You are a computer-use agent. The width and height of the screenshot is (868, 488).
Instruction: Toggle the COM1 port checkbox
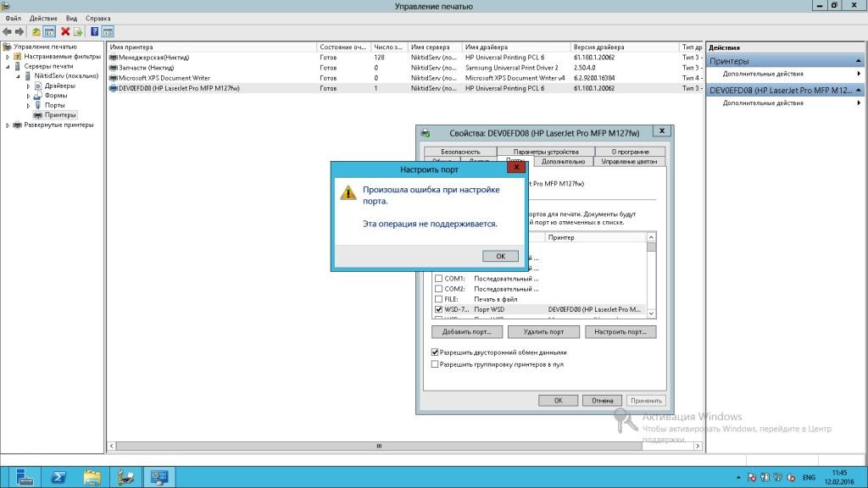coord(438,279)
